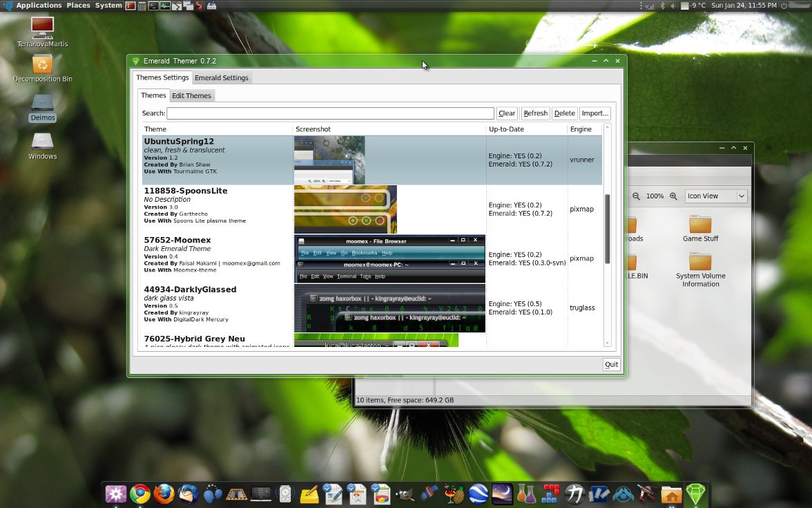This screenshot has width=812, height=508.
Task: Open the Icon View dropdown in file manager
Action: point(715,196)
